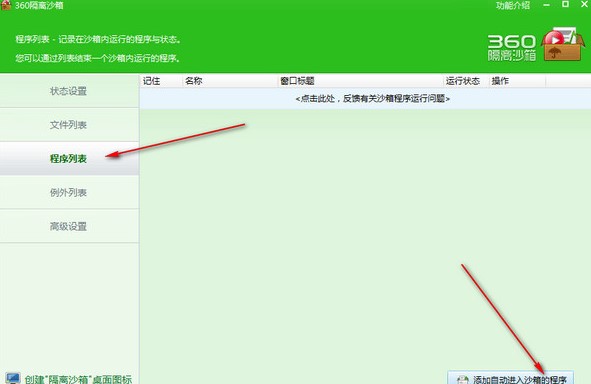Viewport: 591px width, 384px height.
Task: Maximize the 360隔离沙箱 window
Action: (565, 4)
